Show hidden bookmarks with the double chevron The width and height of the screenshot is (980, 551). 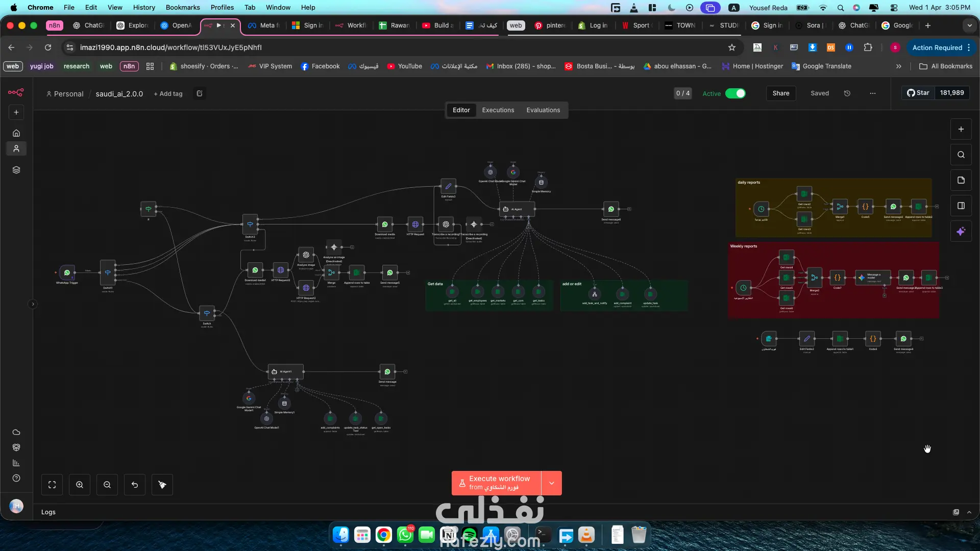[x=899, y=66]
